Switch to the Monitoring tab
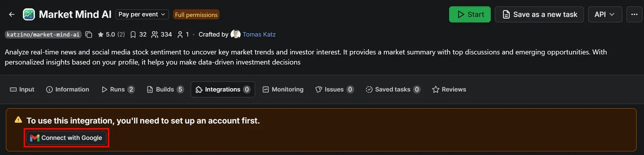Screen dimensions: 644x155 [x=283, y=90]
